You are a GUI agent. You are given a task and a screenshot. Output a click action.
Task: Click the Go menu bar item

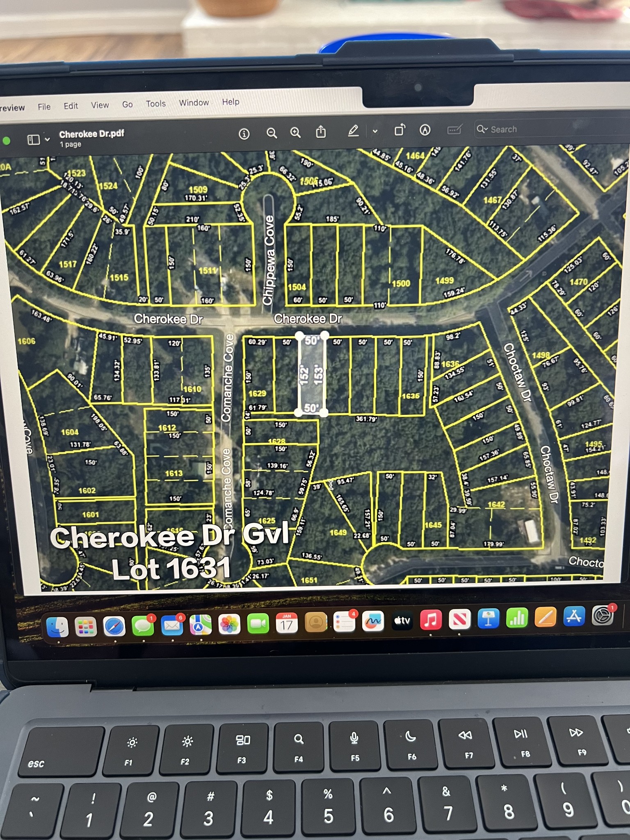tap(128, 105)
